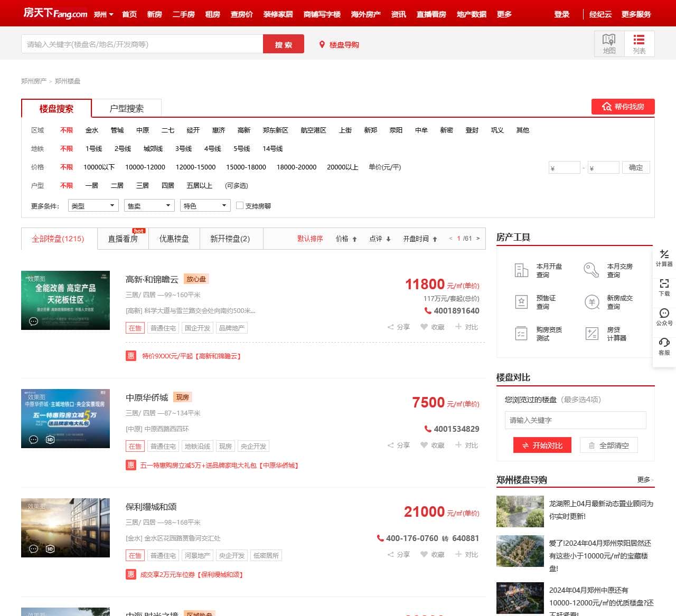Image resolution: width=676 pixels, height=616 pixels.
Task: Filter by 金水 district
Action: pos(92,130)
